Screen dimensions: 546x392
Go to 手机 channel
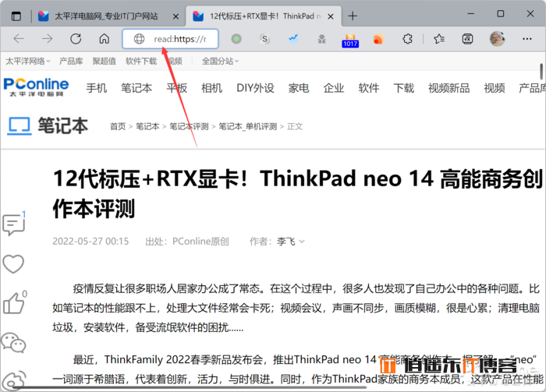click(97, 88)
